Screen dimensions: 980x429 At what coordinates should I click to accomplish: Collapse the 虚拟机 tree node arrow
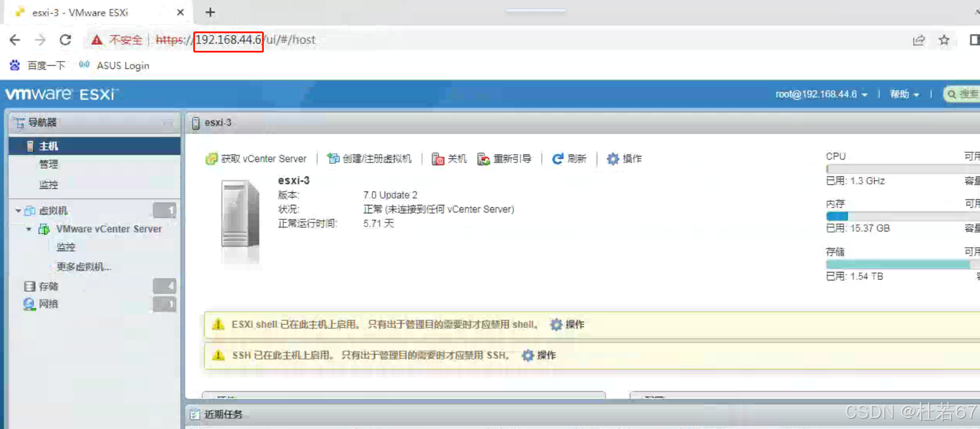18,211
